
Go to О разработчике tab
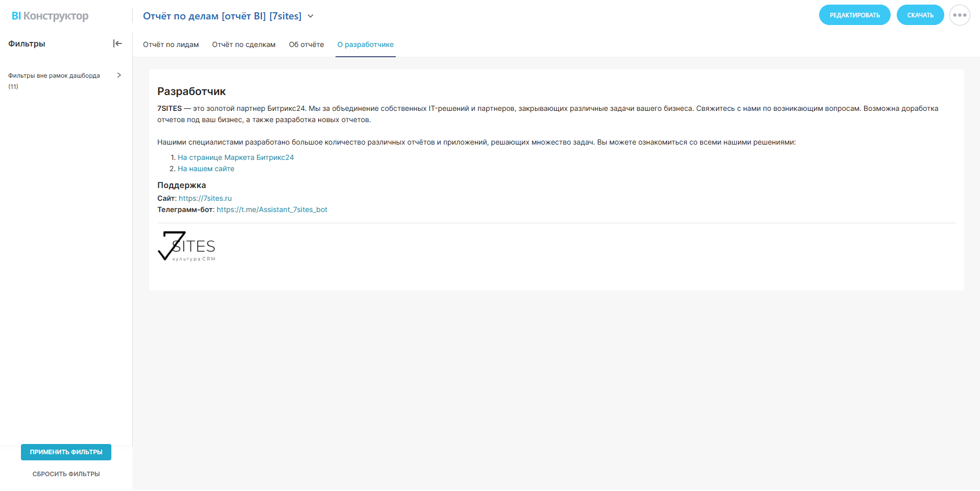366,44
